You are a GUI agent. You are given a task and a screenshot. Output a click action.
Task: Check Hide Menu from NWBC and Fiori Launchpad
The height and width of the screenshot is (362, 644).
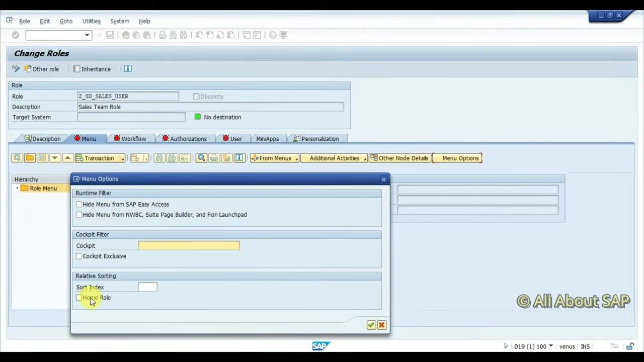tap(79, 215)
